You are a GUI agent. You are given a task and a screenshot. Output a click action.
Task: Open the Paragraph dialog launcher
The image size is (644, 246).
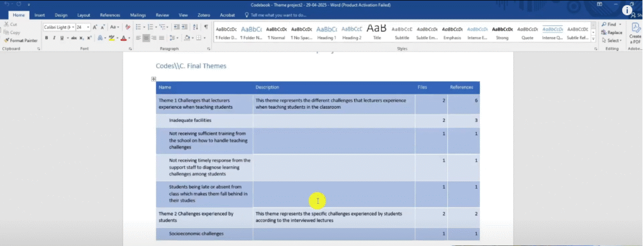click(x=209, y=49)
